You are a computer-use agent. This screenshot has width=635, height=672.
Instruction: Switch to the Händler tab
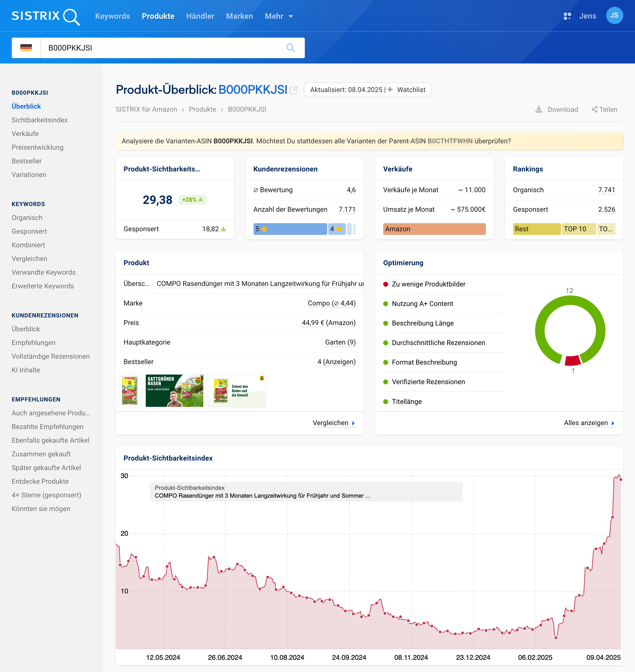pos(200,16)
